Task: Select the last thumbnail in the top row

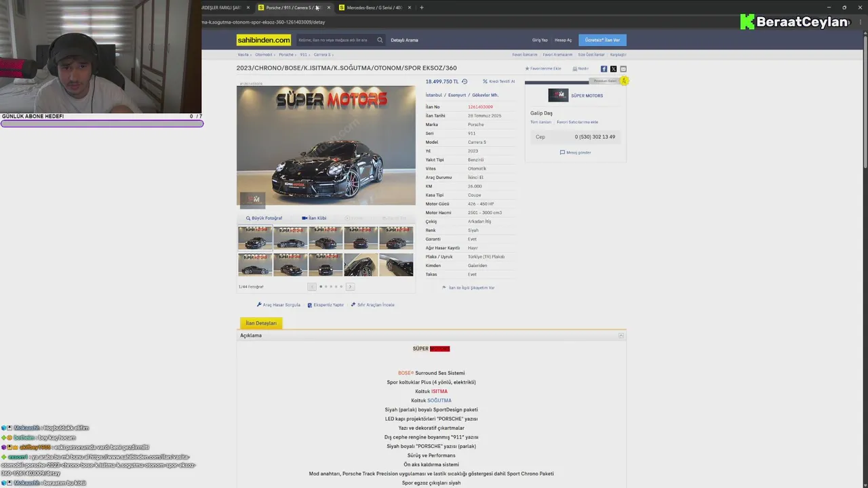Action: [396, 238]
